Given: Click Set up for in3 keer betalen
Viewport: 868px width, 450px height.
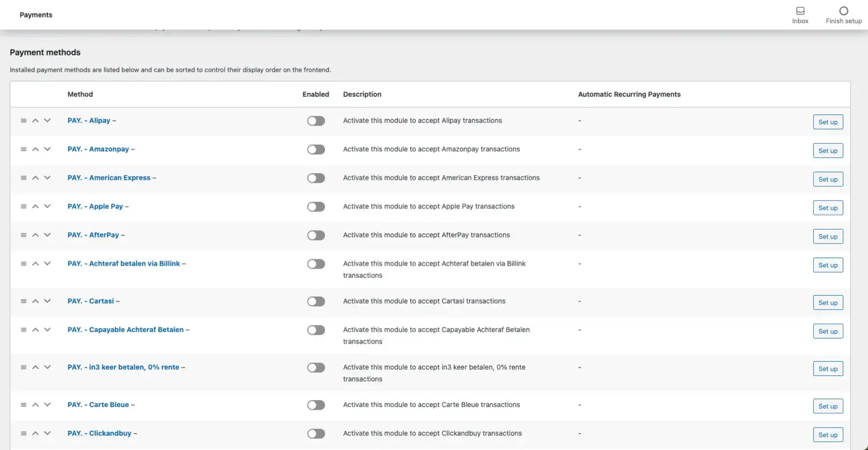Looking at the screenshot, I should pyautogui.click(x=828, y=369).
